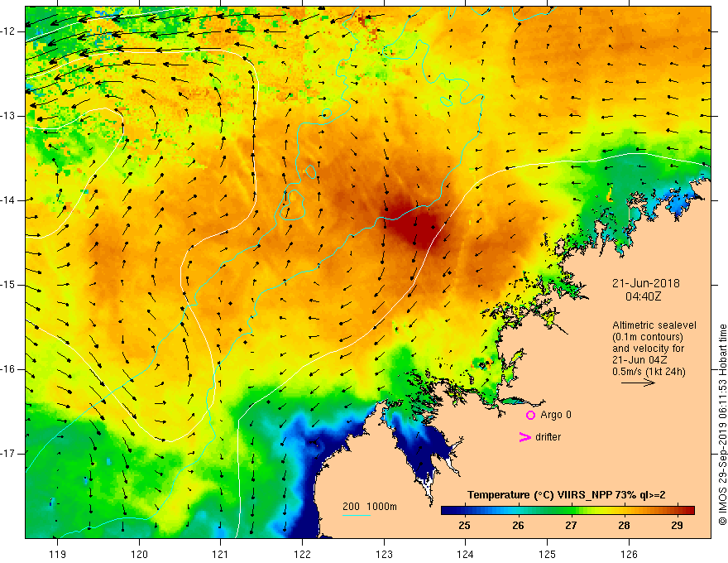728x563 pixels.
Task: Click the latitude axis label -14
Action: 8,200
